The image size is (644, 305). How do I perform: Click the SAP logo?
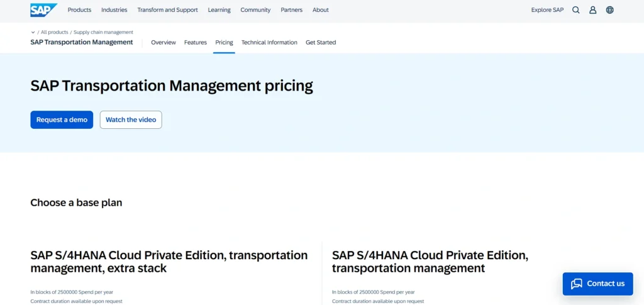point(43,10)
